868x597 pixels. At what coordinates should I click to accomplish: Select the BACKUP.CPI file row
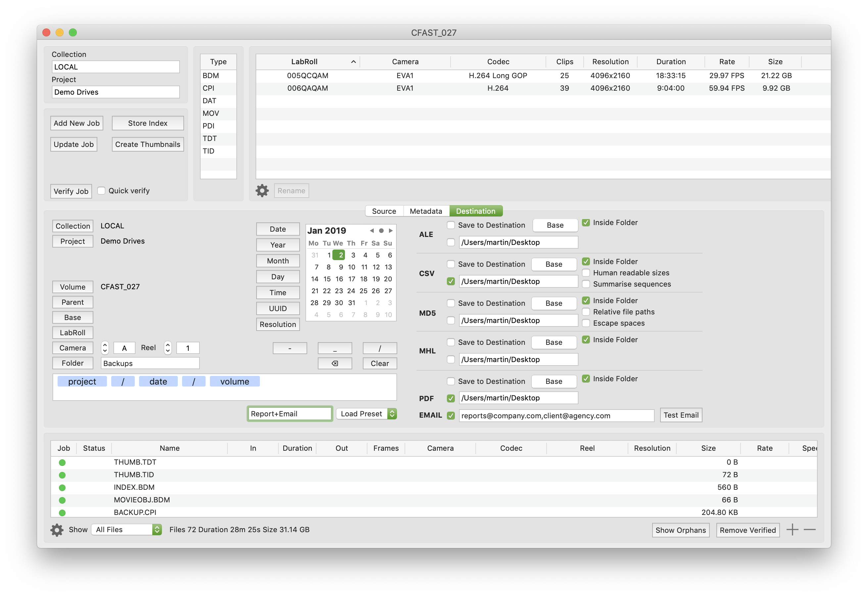(434, 513)
